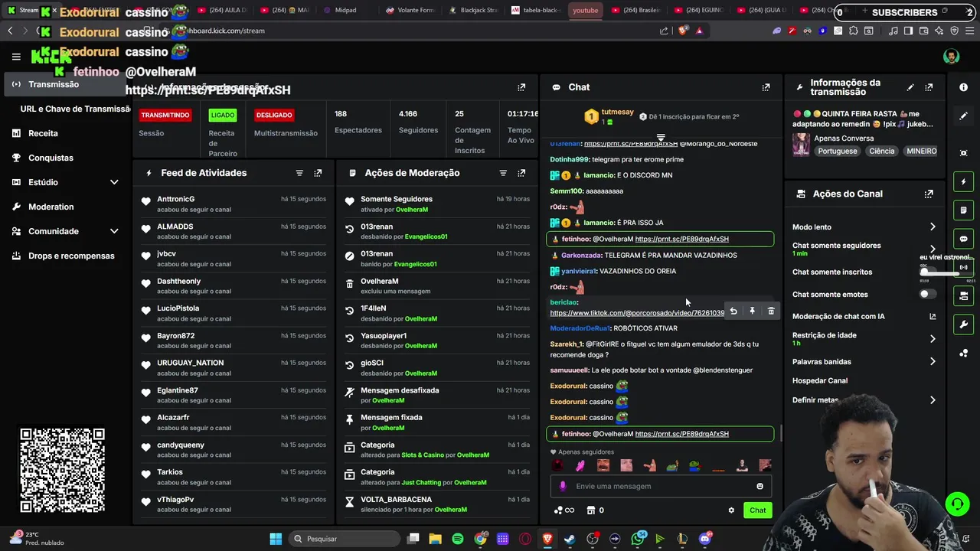Edit Informações da transmissão with pencil icon
Viewport: 980px width, 551px height.
coord(910,87)
